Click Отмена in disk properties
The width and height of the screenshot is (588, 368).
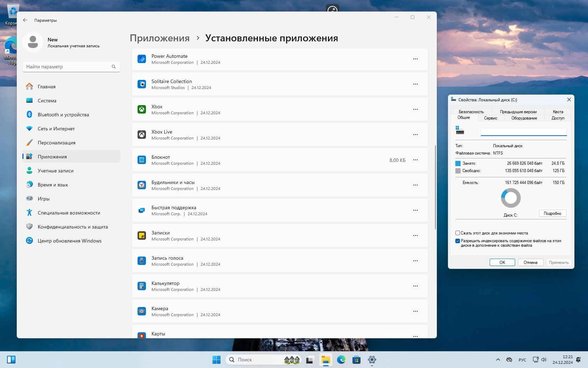pyautogui.click(x=531, y=263)
